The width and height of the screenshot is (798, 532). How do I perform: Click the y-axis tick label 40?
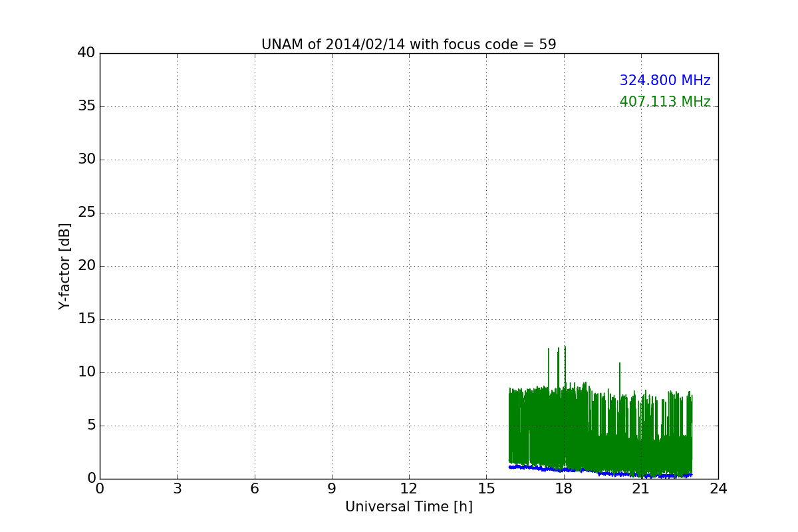click(86, 53)
